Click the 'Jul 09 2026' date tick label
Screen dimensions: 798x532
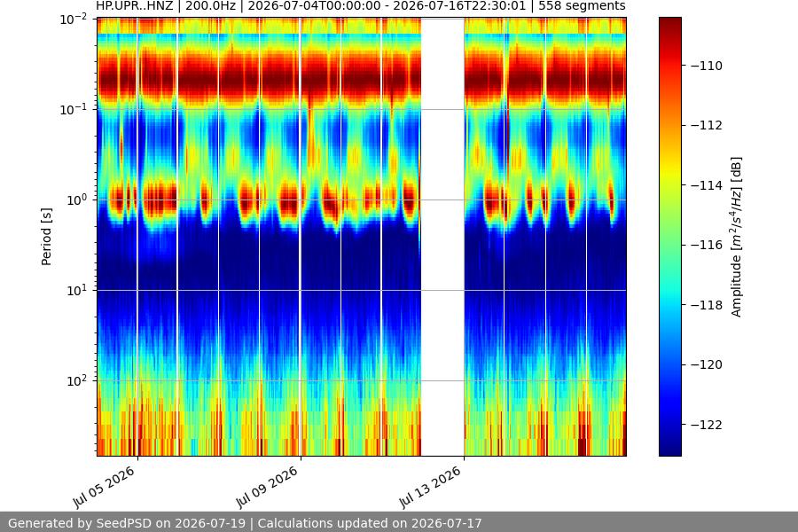pos(267,487)
